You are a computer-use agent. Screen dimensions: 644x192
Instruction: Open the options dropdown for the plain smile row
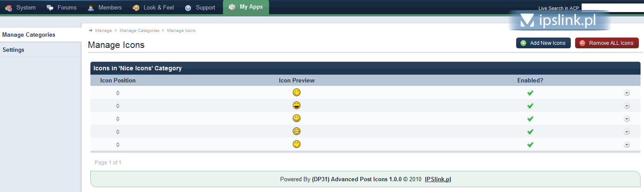pyautogui.click(x=627, y=119)
